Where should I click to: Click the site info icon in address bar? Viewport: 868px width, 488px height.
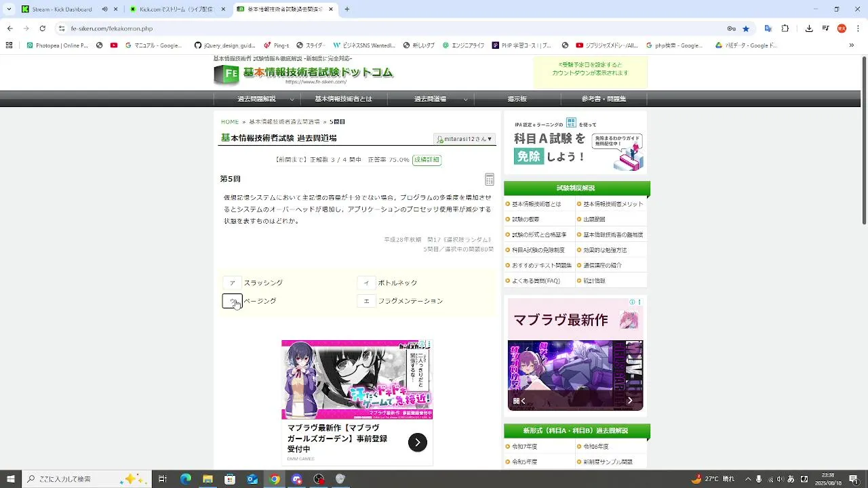pyautogui.click(x=61, y=28)
